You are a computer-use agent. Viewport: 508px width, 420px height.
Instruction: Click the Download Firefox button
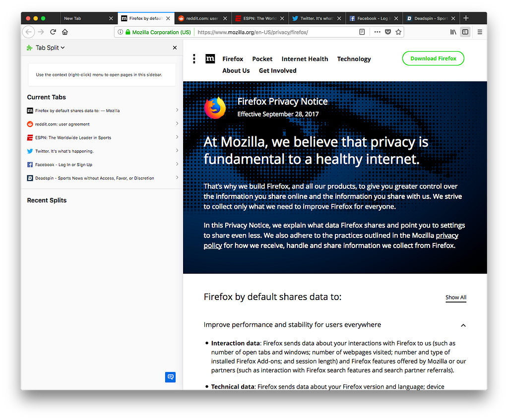tap(433, 59)
